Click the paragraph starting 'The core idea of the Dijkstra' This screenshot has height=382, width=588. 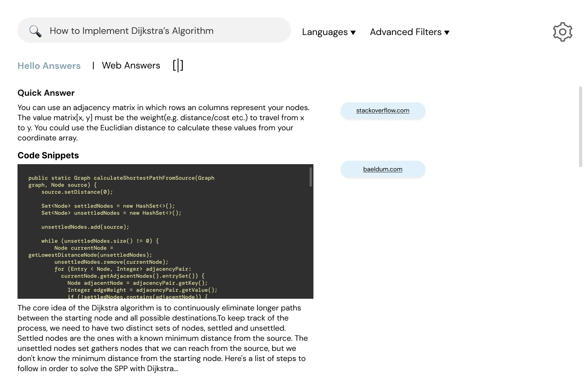(163, 338)
